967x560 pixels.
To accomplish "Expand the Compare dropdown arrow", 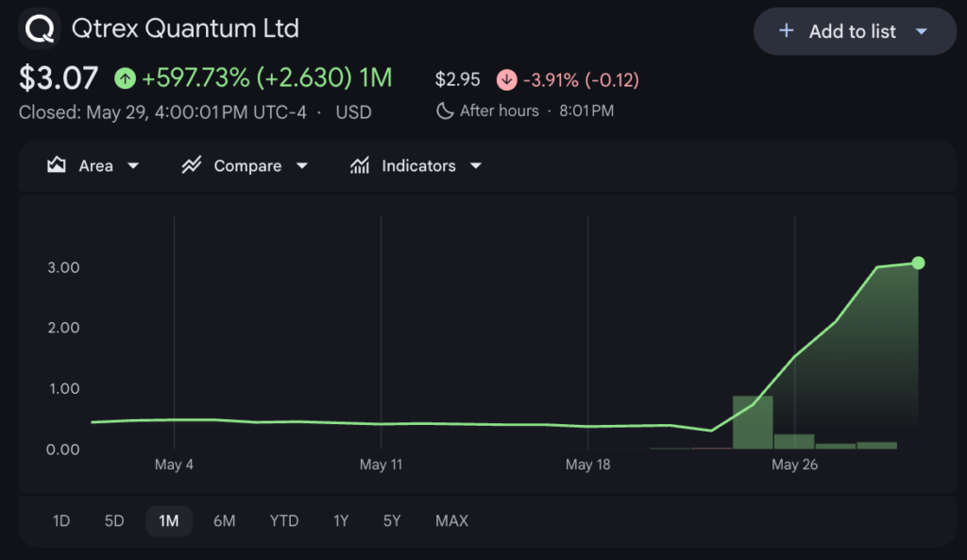I will (x=301, y=166).
